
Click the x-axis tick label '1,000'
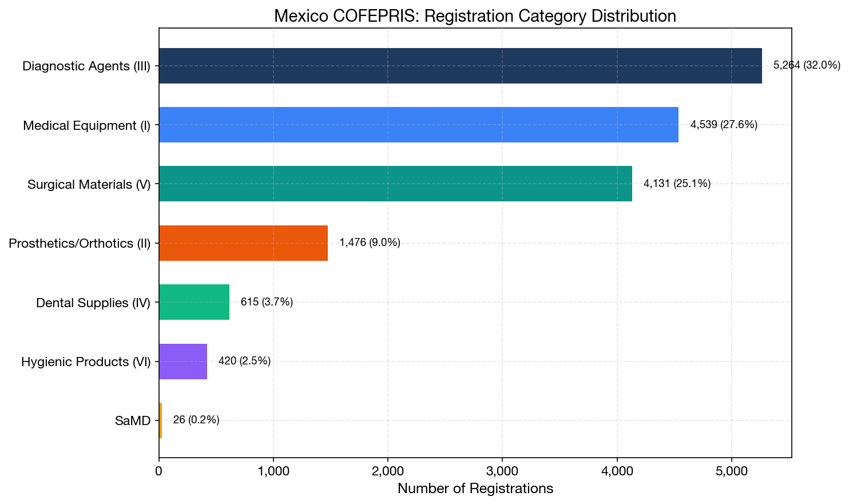pyautogui.click(x=273, y=471)
